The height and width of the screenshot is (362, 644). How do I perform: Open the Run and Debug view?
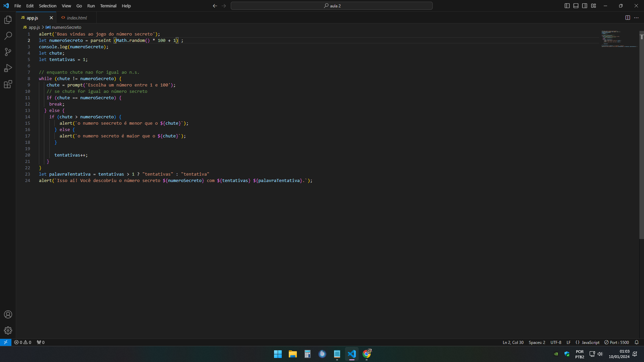(x=8, y=68)
